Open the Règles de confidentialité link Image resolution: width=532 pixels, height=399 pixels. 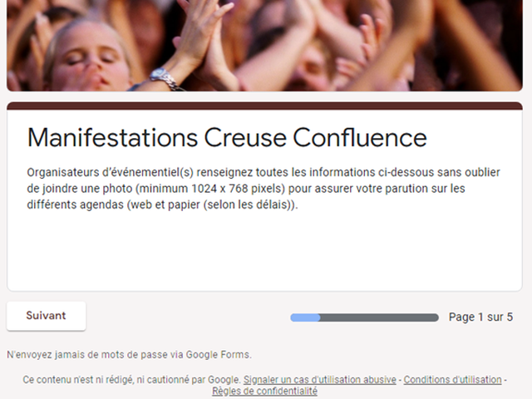(x=264, y=392)
